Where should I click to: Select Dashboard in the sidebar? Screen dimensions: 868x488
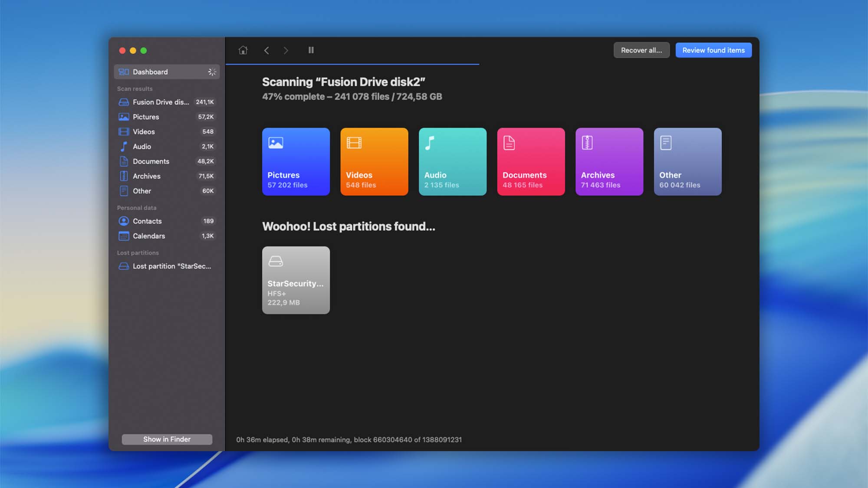pos(167,72)
